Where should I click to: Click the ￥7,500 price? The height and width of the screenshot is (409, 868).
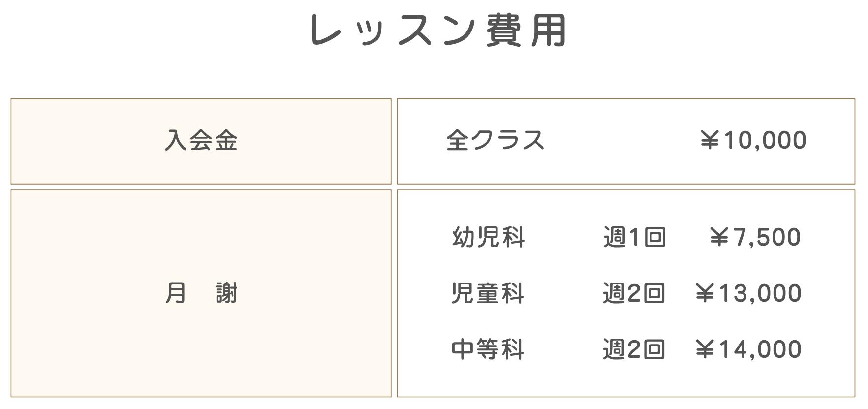tap(755, 237)
